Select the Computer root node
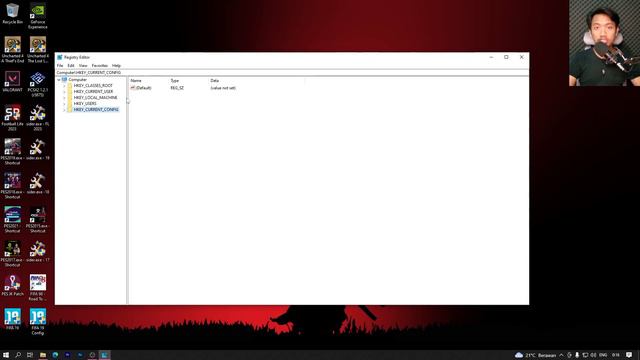640x360 pixels. pos(78,80)
